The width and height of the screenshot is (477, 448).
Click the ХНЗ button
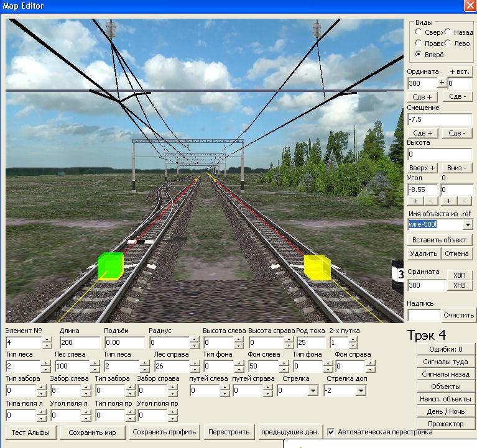[x=460, y=285]
